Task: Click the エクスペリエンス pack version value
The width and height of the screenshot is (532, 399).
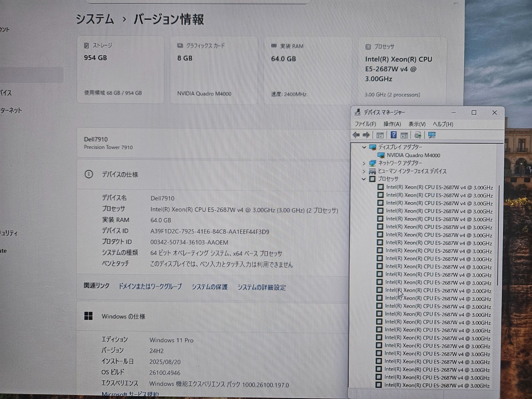Action: click(219, 384)
